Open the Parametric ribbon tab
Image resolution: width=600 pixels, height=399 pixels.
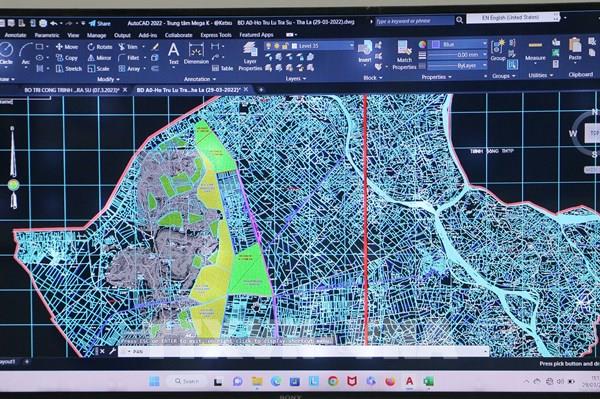click(x=47, y=35)
